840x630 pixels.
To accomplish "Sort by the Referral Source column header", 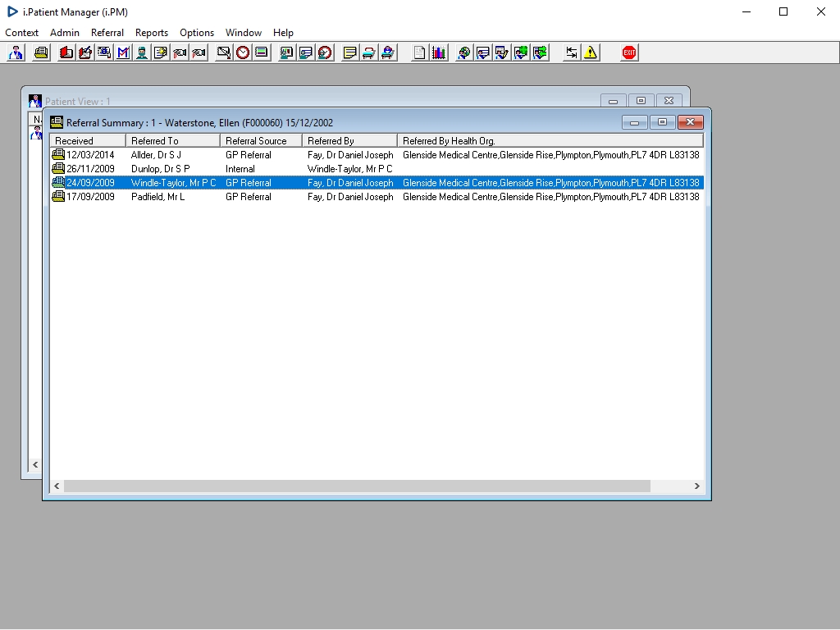I will (x=262, y=141).
